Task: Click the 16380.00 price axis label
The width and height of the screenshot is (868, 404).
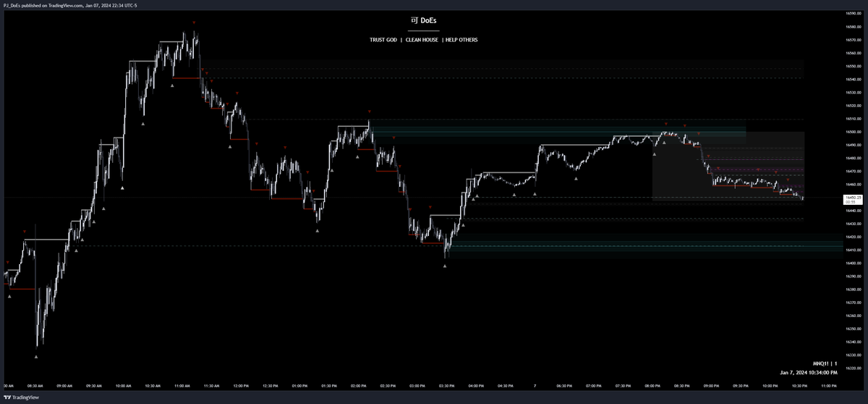Action: (x=852, y=290)
